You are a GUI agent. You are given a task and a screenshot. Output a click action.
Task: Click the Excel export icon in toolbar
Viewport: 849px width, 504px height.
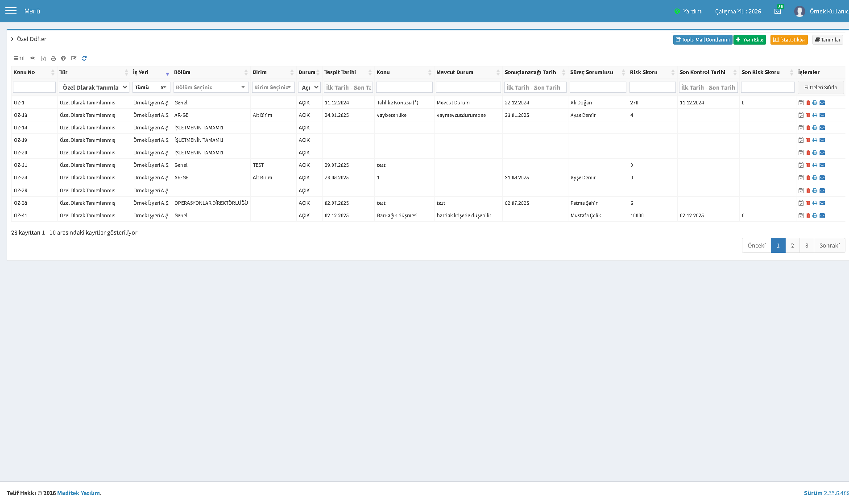pyautogui.click(x=43, y=58)
